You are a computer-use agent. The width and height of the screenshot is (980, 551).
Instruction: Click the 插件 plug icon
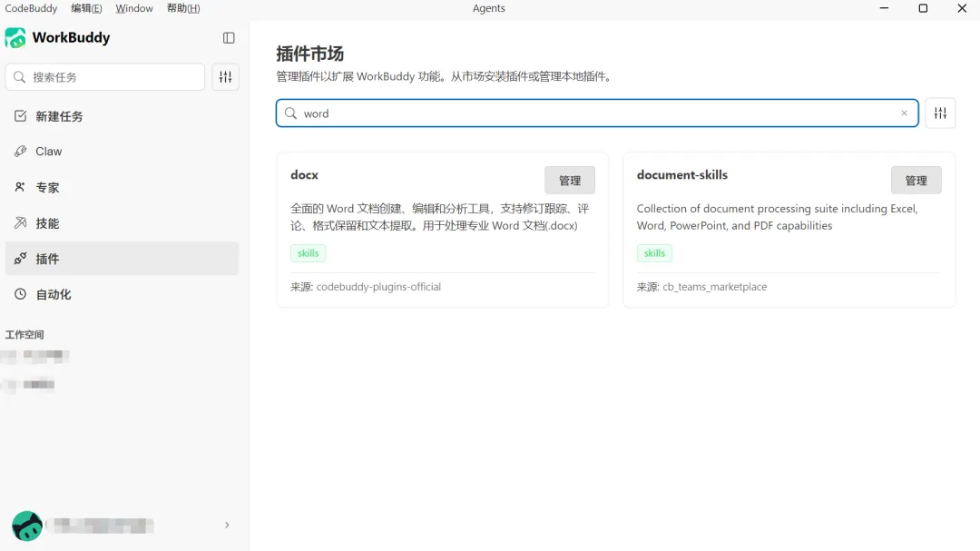pos(21,259)
